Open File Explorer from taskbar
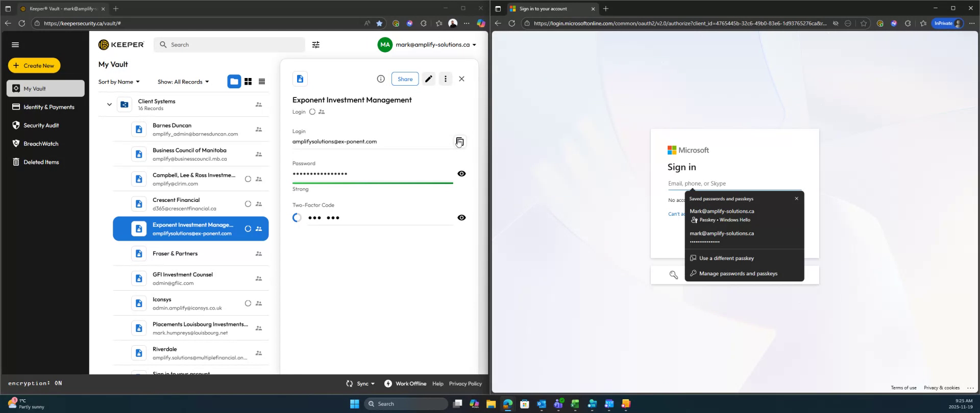Screen dimensions: 980x413 point(491,404)
